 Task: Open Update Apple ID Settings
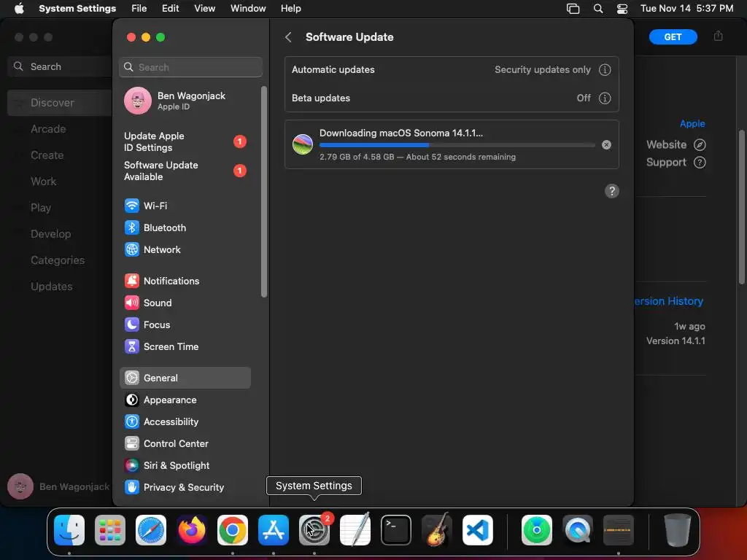tap(185, 142)
